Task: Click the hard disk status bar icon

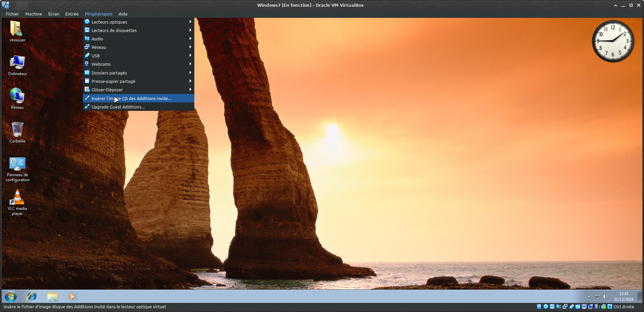Action: [x=539, y=307]
